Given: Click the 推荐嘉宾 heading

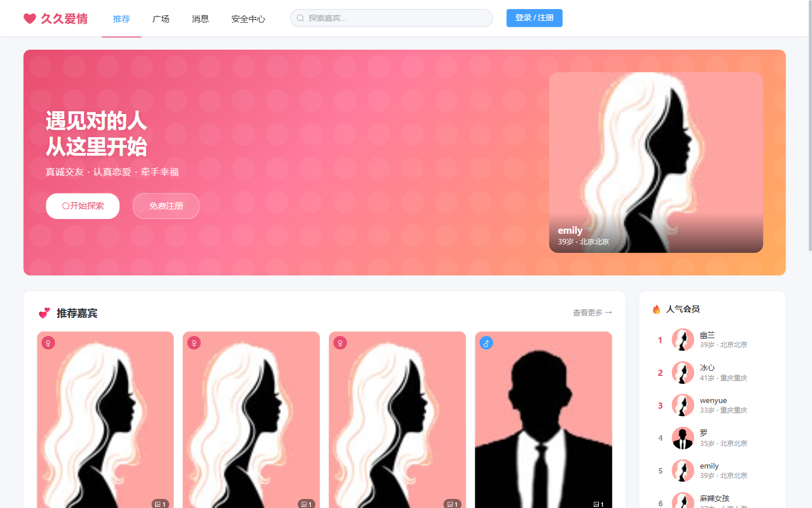Looking at the screenshot, I should [77, 313].
